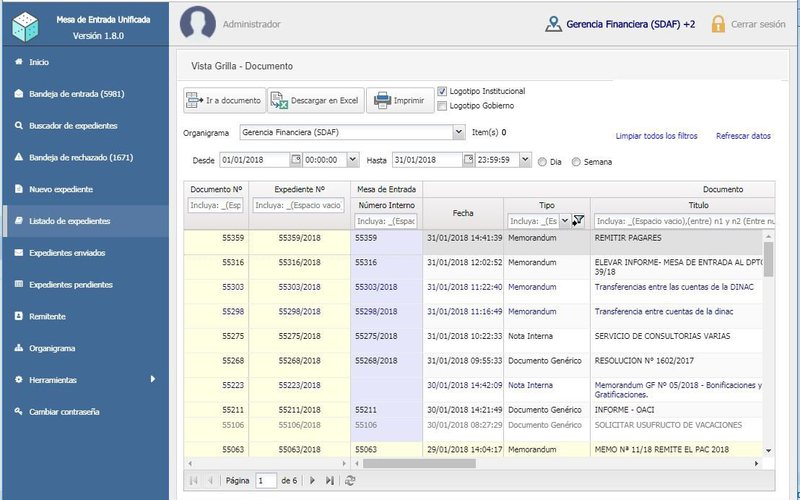Click the magnifier icon of Buscador de expedientes
800x500 pixels.
(x=19, y=126)
